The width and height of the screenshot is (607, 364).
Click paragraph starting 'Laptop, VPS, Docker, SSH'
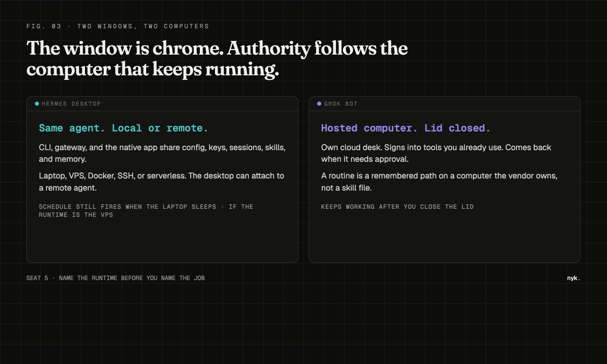pos(162,182)
